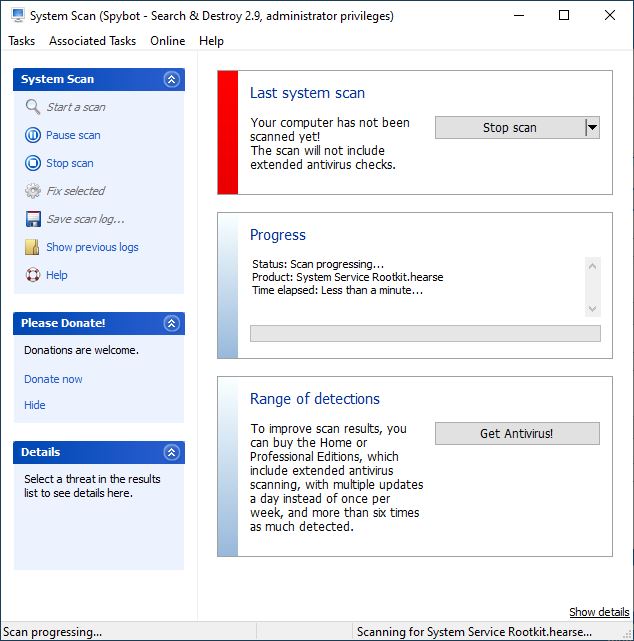Click the scan progress bar

(x=425, y=334)
